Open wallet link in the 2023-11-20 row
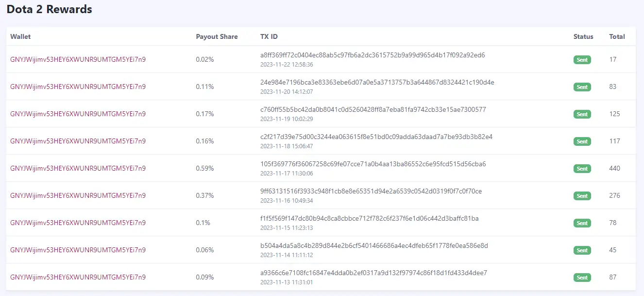The image size is (644, 296). point(78,87)
